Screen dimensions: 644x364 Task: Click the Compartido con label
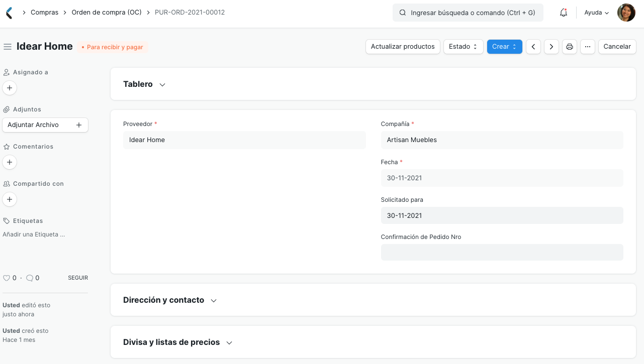[x=38, y=184]
